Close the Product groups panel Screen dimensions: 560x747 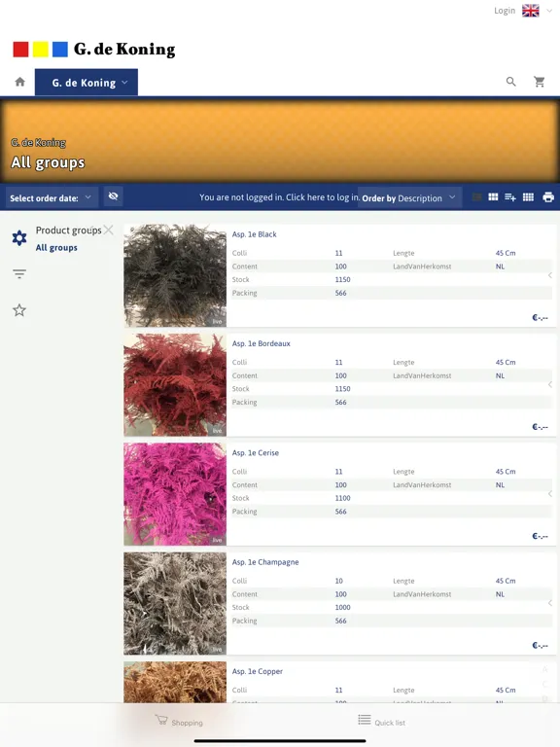tap(109, 231)
